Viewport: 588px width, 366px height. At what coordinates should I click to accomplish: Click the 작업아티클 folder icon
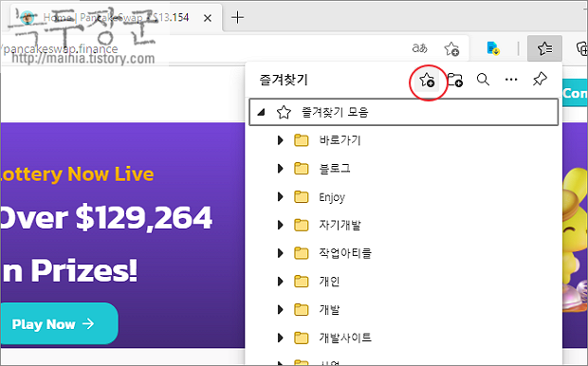302,253
